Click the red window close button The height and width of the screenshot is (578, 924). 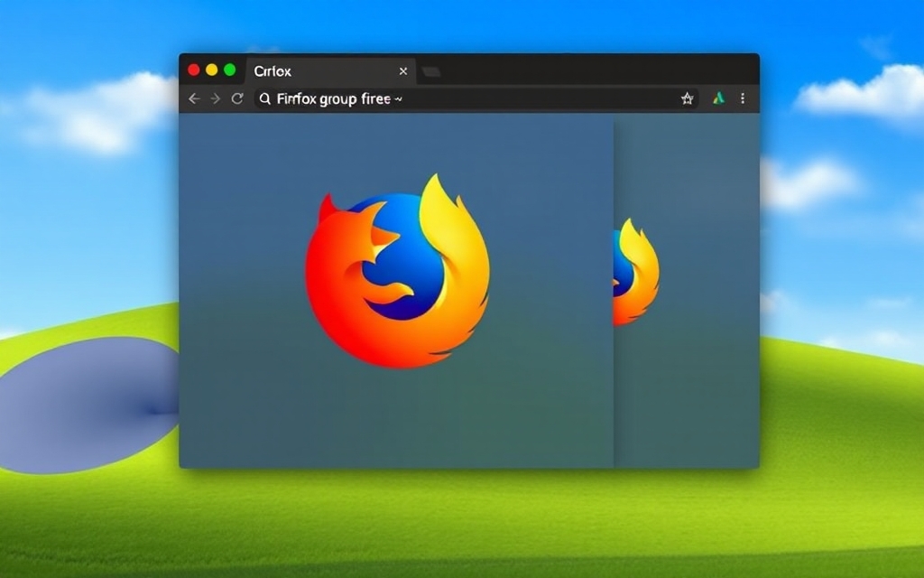point(193,70)
